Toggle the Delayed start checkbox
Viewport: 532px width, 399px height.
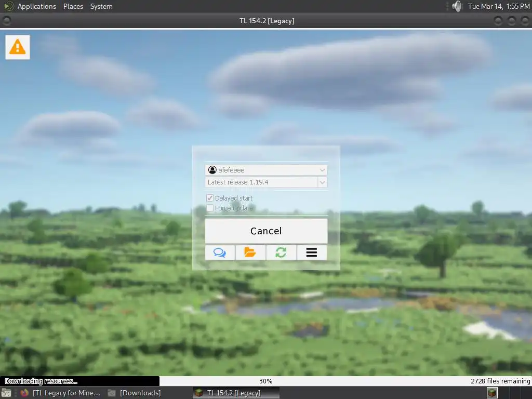pos(210,198)
